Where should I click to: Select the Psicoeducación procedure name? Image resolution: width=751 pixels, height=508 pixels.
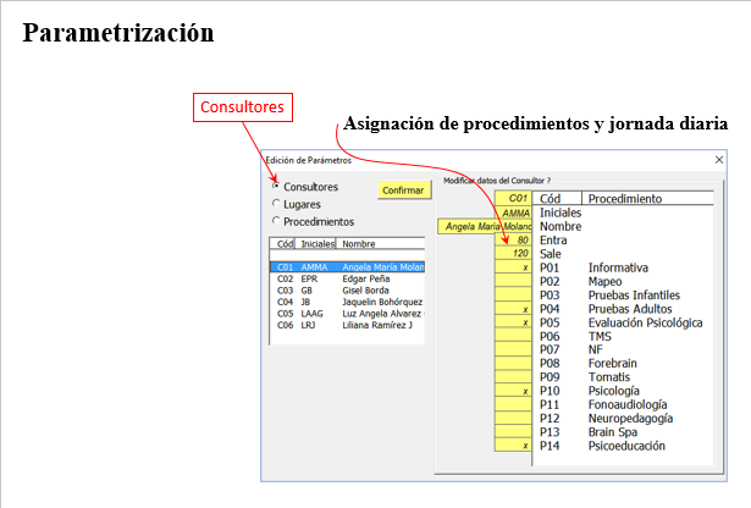pyautogui.click(x=626, y=446)
